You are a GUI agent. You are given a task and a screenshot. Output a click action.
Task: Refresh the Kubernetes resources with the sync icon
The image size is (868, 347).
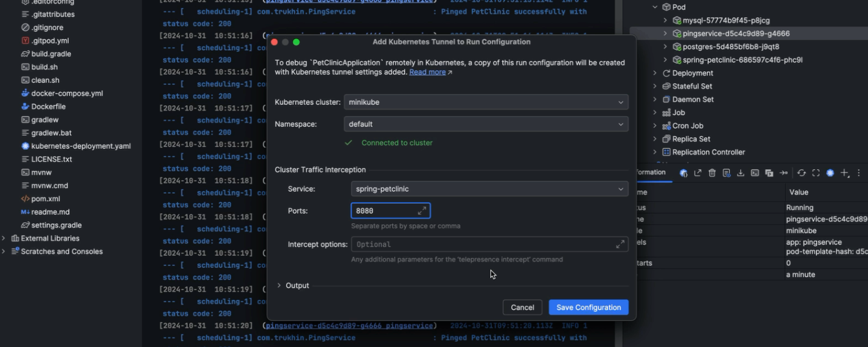(x=801, y=173)
